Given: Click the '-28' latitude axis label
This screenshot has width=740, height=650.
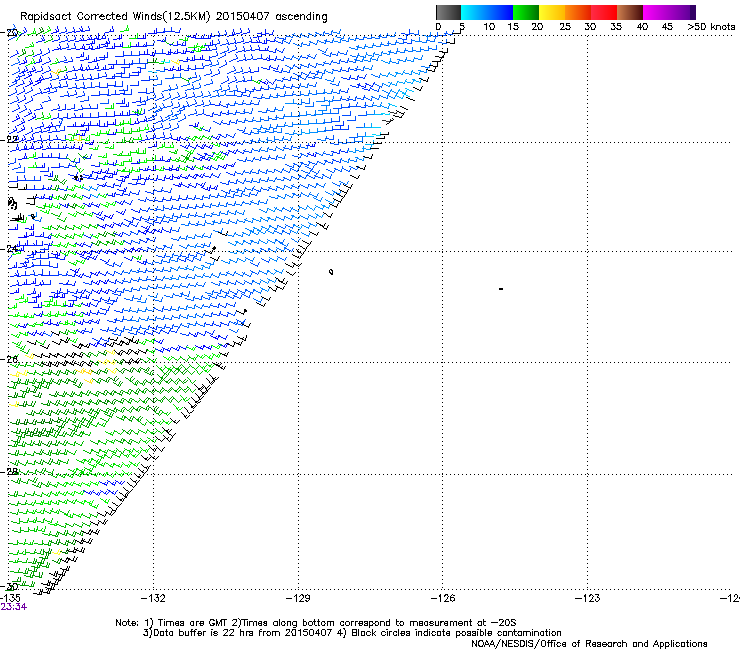Looking at the screenshot, I should tap(9, 472).
